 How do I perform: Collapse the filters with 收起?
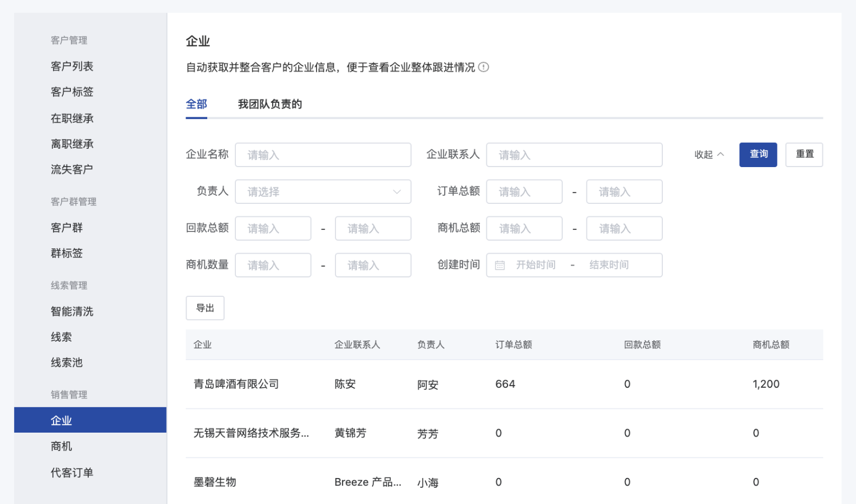point(709,155)
